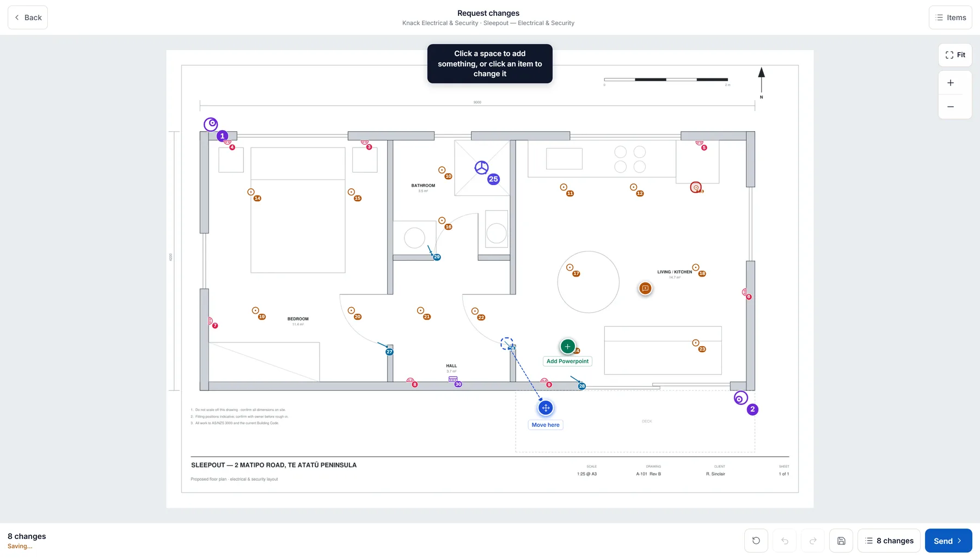Click the green Add Powerpoint plus icon
The width and height of the screenshot is (980, 558).
[x=567, y=346]
